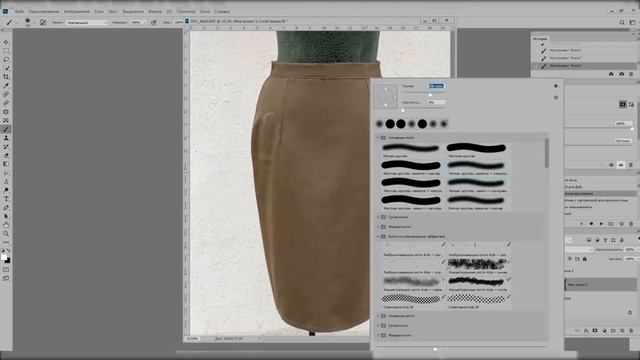
Task: Open the Файл menu
Action: tap(20, 11)
